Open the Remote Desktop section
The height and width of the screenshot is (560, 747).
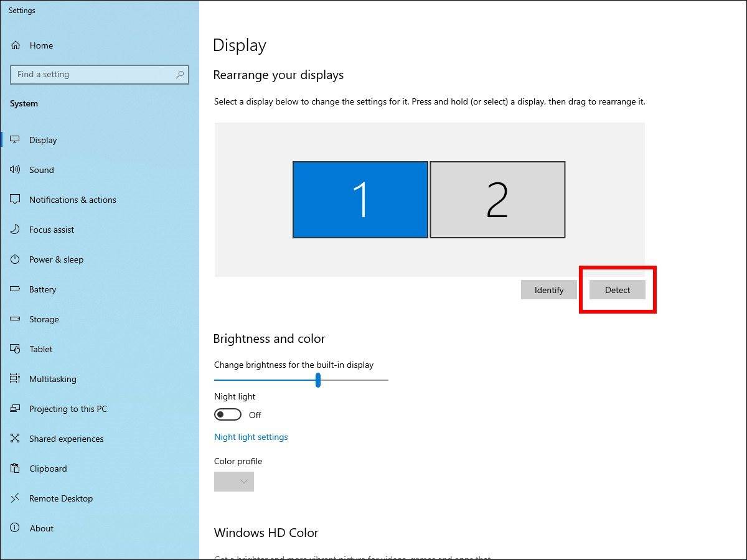point(60,498)
